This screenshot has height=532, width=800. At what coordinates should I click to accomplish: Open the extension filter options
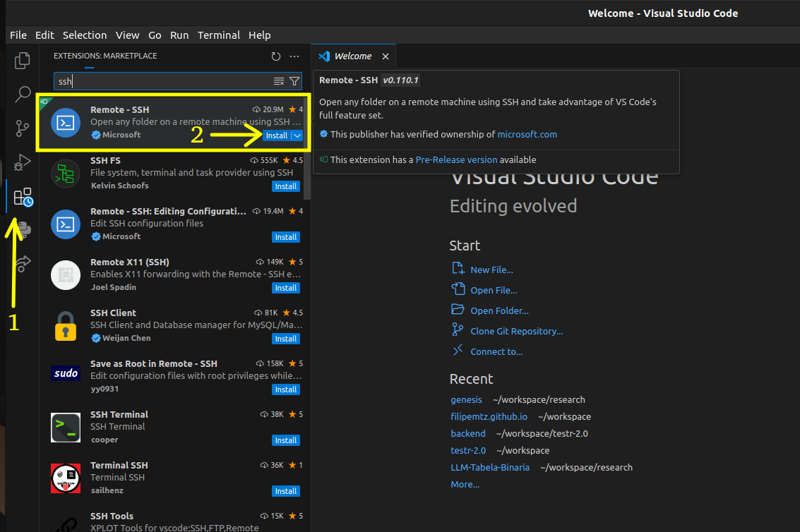tap(294, 81)
